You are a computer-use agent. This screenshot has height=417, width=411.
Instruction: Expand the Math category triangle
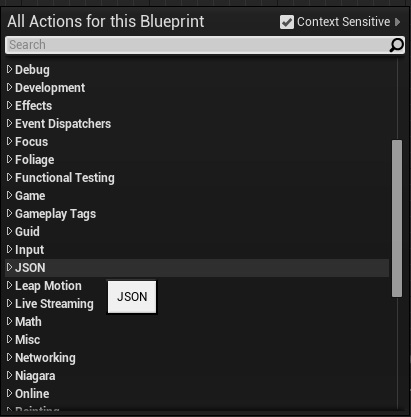(x=9, y=321)
